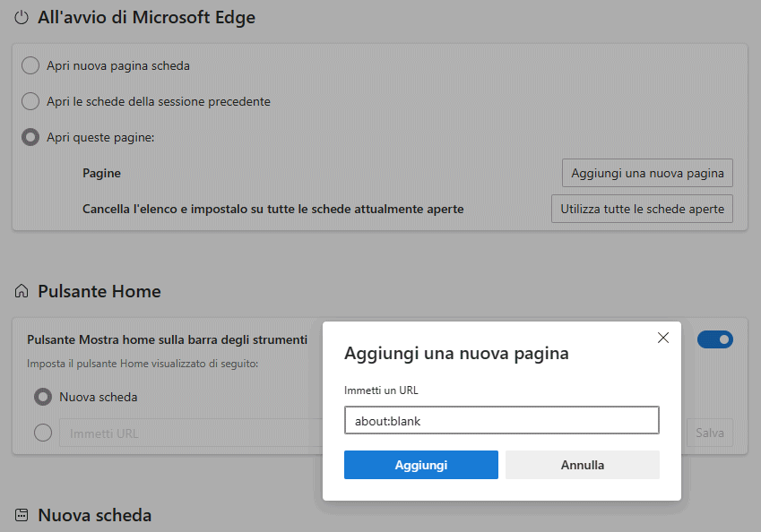Click the Salva button
Image resolution: width=761 pixels, height=532 pixels.
coord(710,433)
